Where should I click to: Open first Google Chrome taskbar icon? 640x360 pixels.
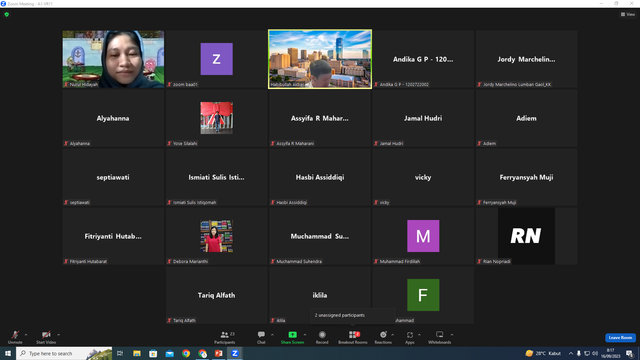pyautogui.click(x=186, y=353)
